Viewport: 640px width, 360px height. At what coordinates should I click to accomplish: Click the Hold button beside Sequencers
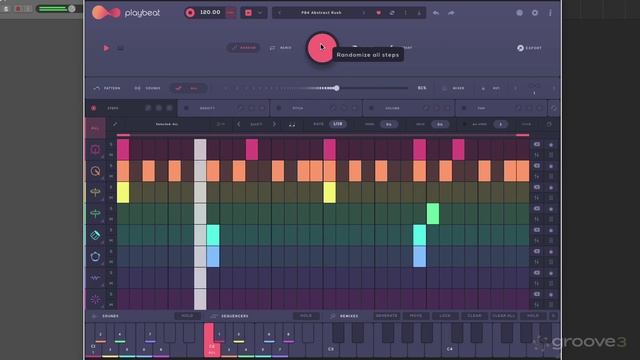(x=306, y=316)
